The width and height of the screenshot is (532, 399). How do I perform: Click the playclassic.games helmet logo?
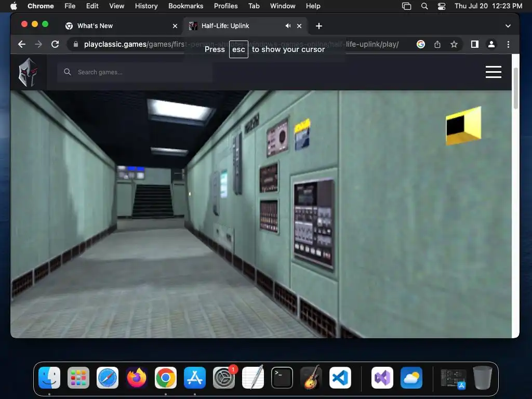[x=28, y=72]
